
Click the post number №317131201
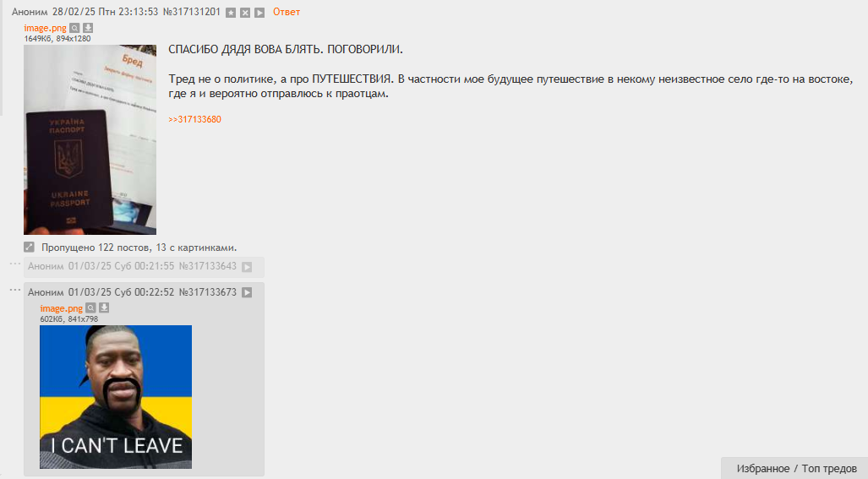point(192,12)
